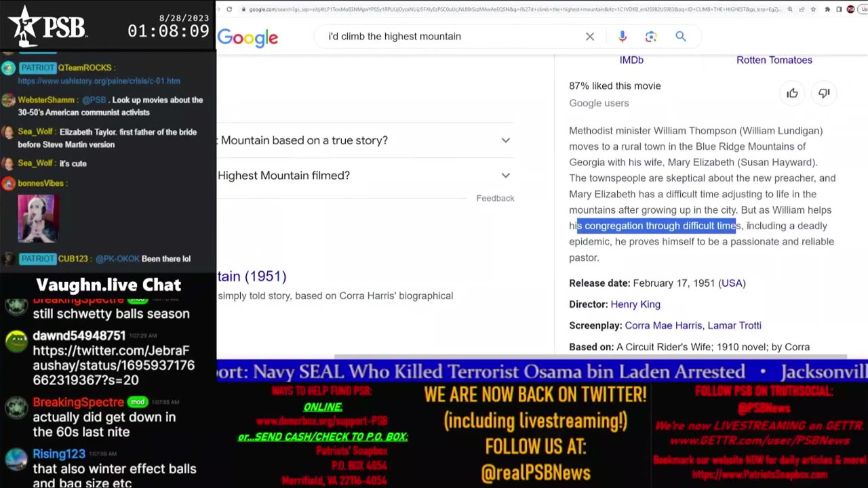Click the PSB profile avatar in browser toolbar

(x=850, y=9)
